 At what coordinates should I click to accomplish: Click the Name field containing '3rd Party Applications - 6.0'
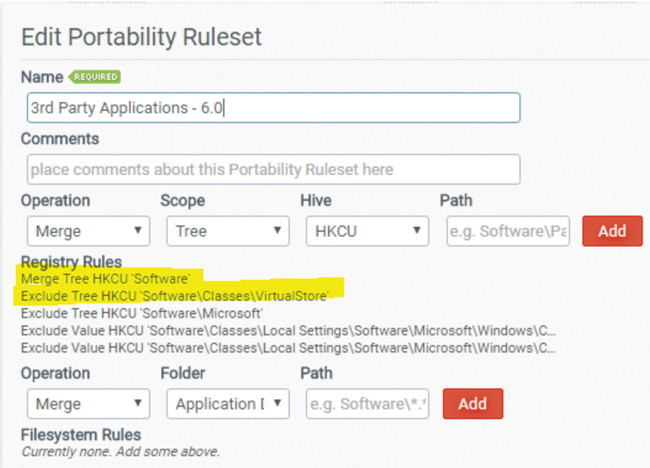point(270,108)
